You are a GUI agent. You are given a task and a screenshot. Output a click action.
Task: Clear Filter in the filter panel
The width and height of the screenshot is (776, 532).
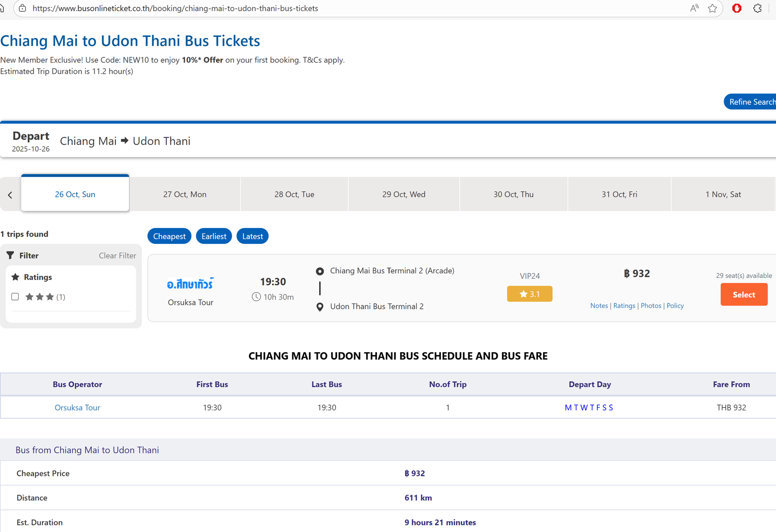[117, 256]
